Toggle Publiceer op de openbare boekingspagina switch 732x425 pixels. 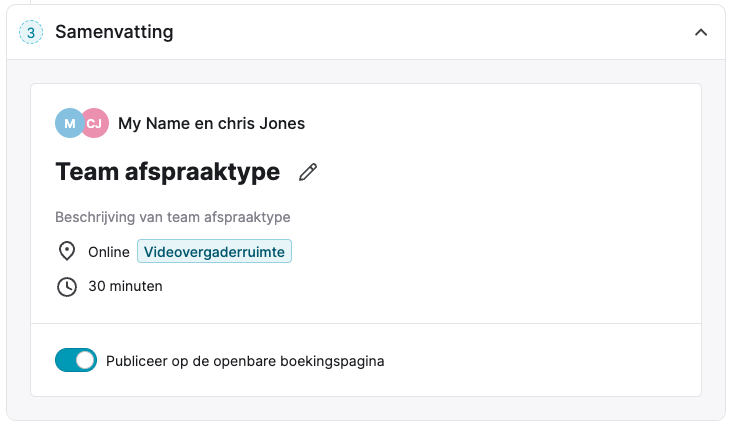(76, 360)
